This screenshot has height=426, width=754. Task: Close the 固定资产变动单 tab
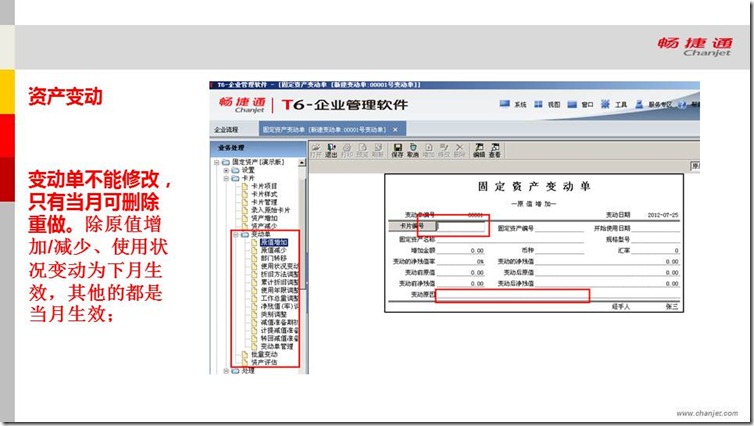[395, 130]
